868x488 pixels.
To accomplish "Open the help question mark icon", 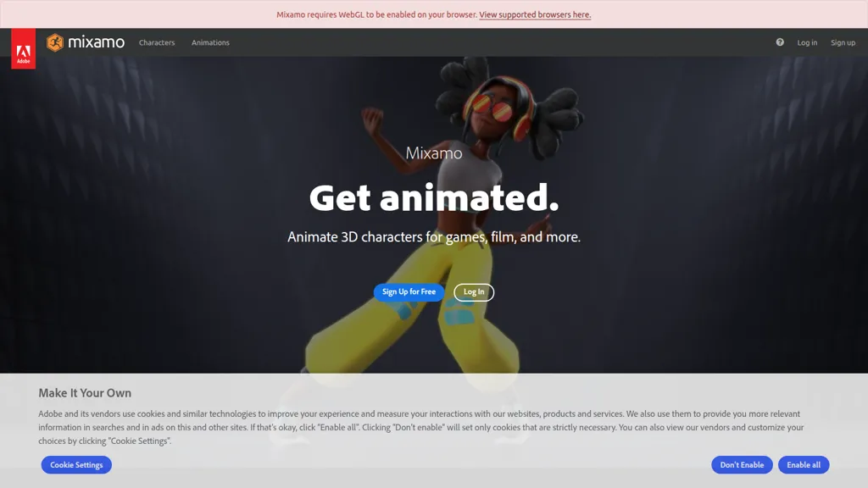I will click(x=780, y=42).
